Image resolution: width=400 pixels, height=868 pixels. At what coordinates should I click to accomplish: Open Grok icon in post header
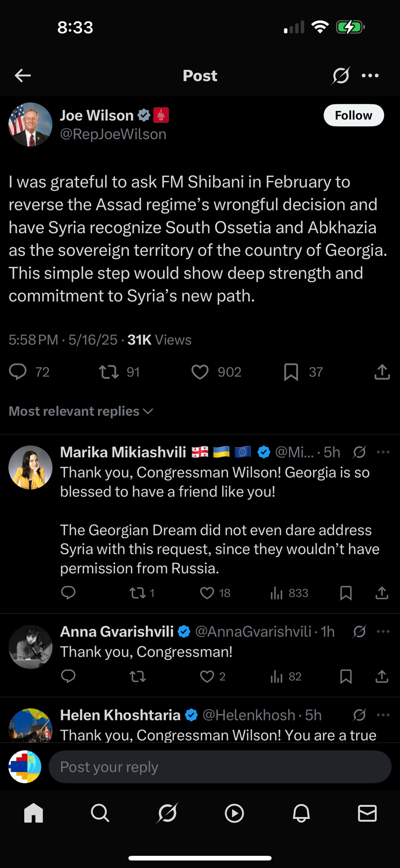(x=341, y=76)
